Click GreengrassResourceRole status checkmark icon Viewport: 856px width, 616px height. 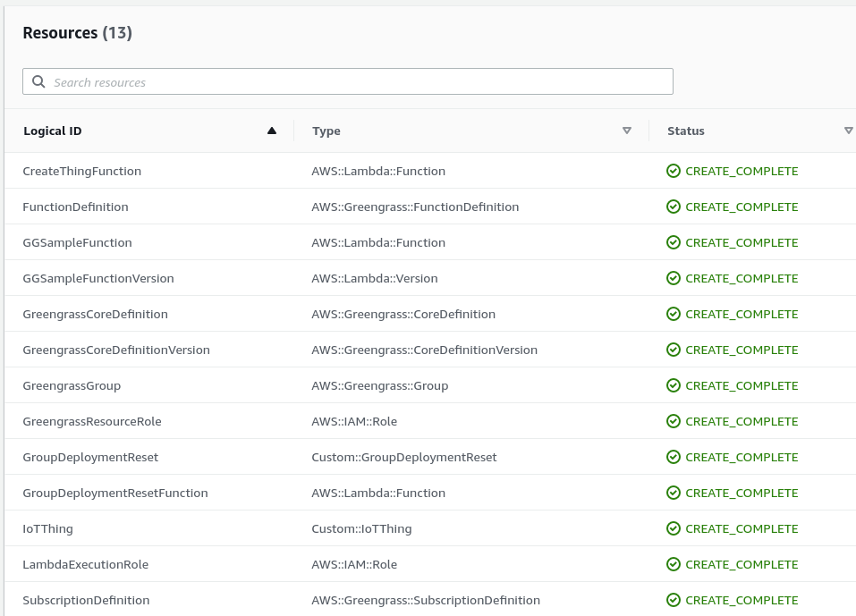tap(674, 421)
